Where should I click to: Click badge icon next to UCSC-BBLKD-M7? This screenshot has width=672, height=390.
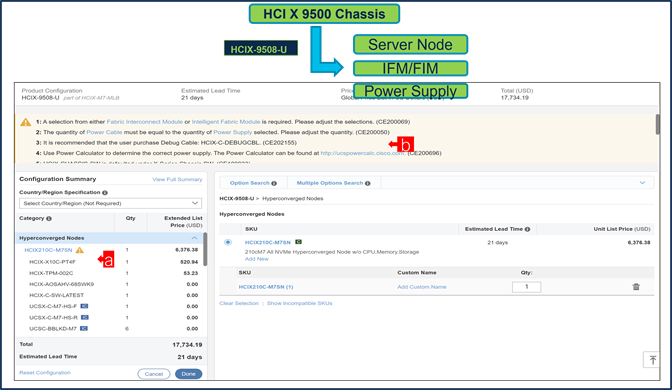pos(84,328)
